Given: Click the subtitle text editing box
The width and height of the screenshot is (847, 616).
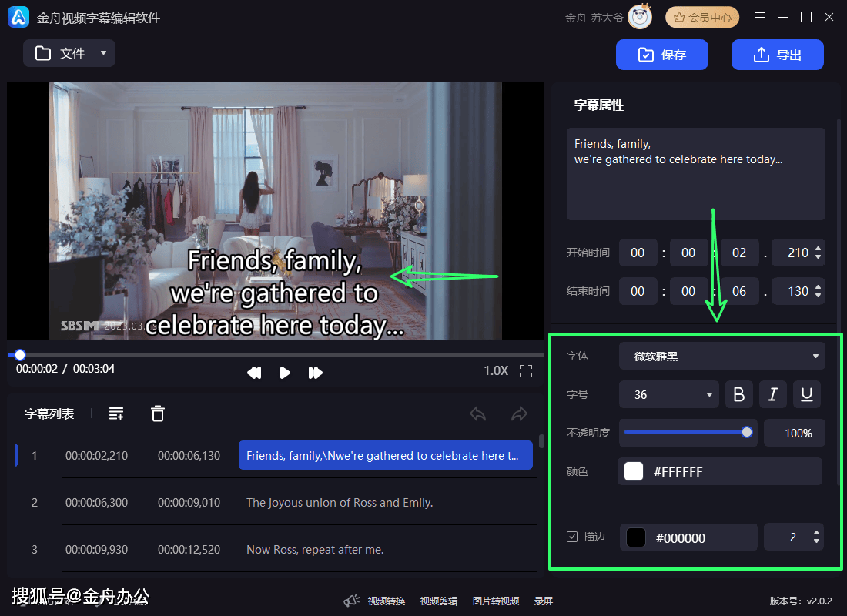Looking at the screenshot, I should click(x=696, y=174).
